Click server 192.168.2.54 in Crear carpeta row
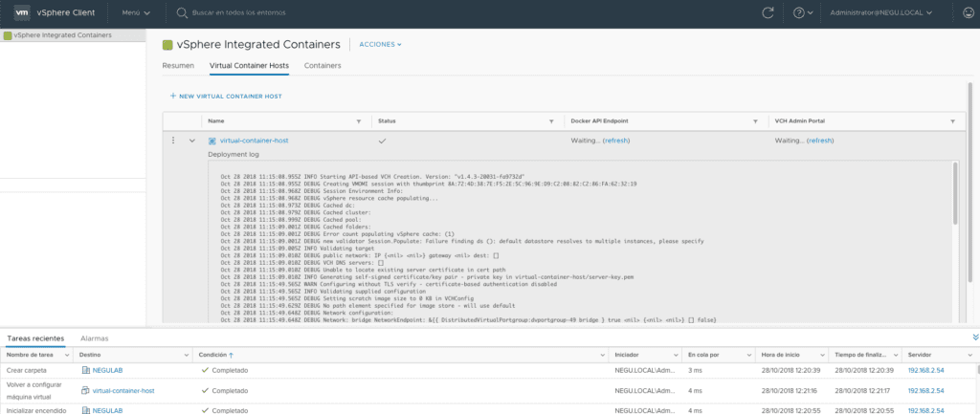This screenshot has width=980, height=414. coord(925,370)
